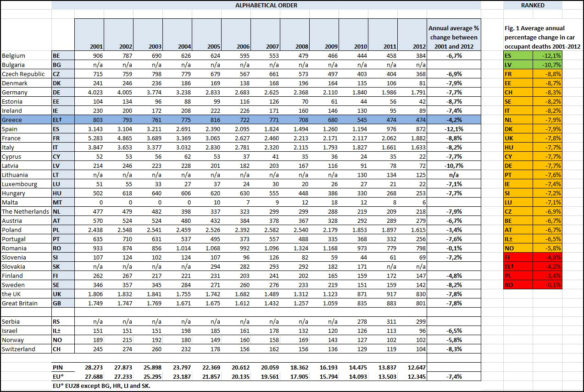Viewport: 584px width, 392px height.
Task: Select the 2001 year column header
Action: [x=89, y=46]
